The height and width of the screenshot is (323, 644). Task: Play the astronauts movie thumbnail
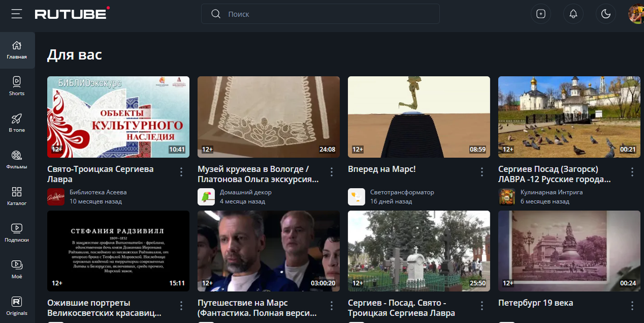(268, 251)
